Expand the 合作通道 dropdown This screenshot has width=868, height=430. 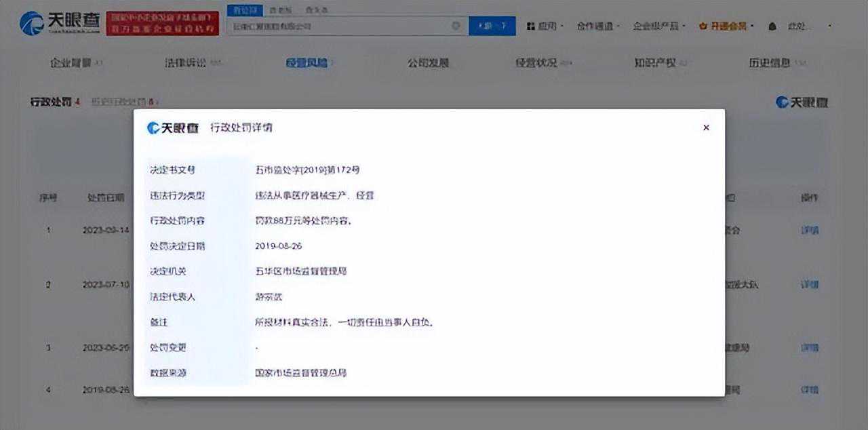597,26
